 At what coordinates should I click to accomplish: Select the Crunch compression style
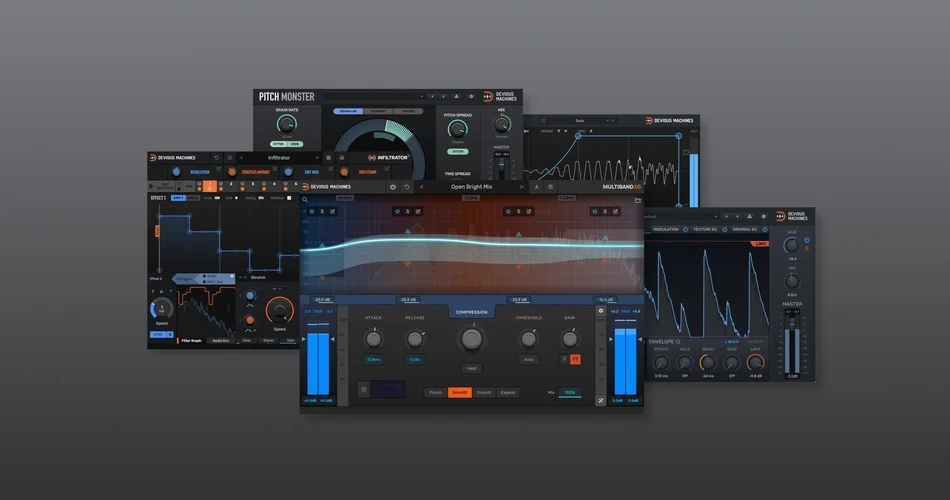pyautogui.click(x=483, y=393)
